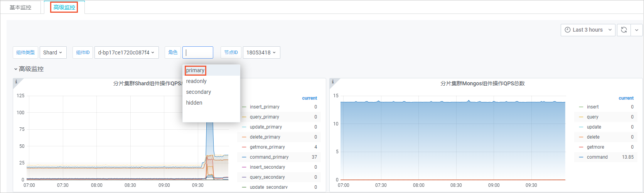
Task: Open the 分片集群Mongos组件操作QPS总数 panel title menu
Action: click(482, 83)
